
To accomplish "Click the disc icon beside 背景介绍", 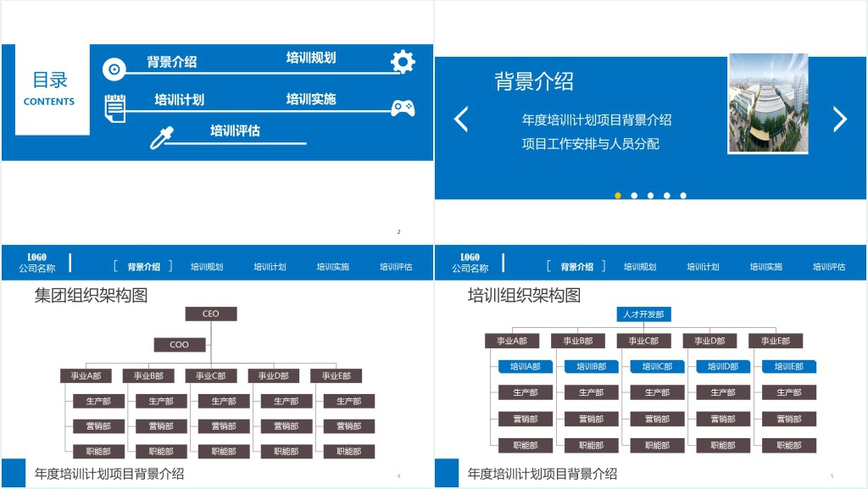I will coord(114,69).
